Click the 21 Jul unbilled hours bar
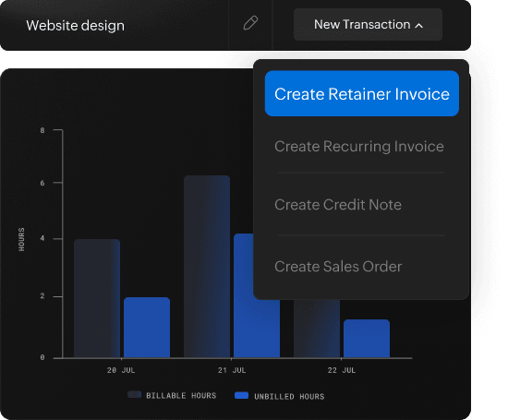The image size is (508, 420). [245, 295]
